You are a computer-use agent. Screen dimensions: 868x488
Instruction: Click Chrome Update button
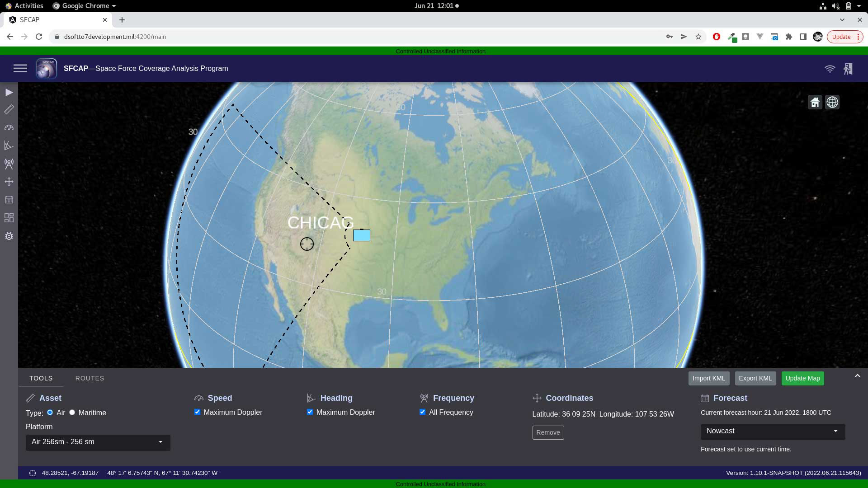click(x=844, y=37)
